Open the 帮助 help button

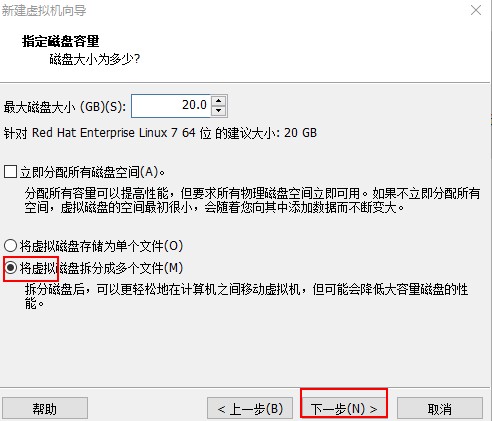[x=45, y=408]
